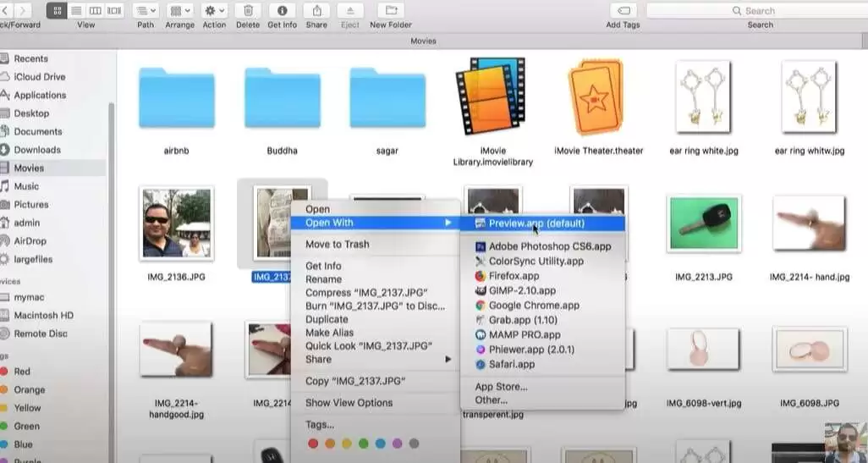
Task: Click the Share toolbar icon
Action: pyautogui.click(x=316, y=11)
